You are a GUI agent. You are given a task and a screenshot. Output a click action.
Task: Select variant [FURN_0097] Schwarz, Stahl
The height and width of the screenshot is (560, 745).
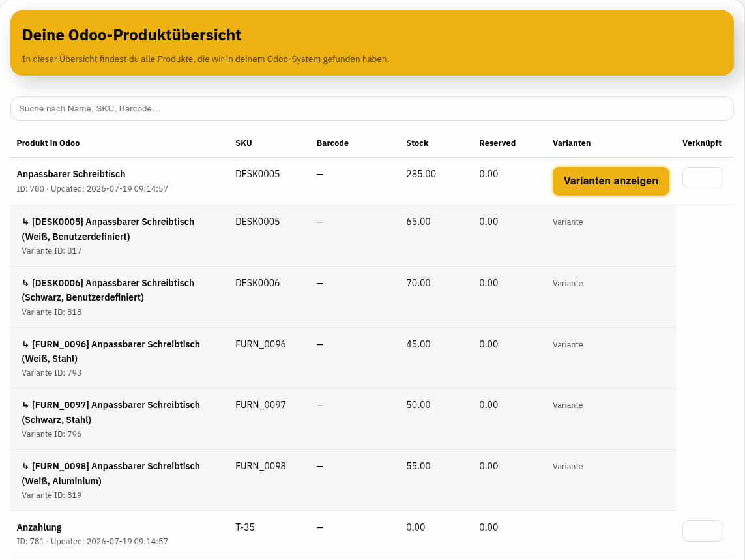click(111, 412)
